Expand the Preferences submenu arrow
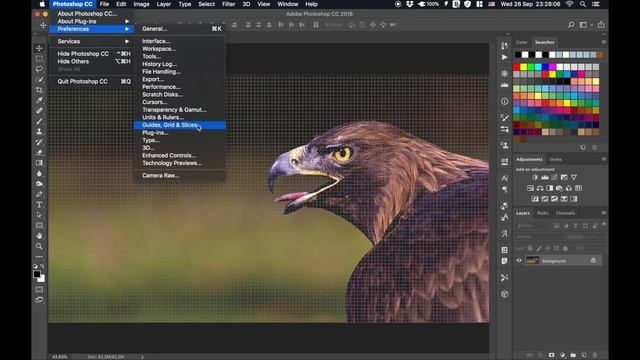 [x=127, y=29]
